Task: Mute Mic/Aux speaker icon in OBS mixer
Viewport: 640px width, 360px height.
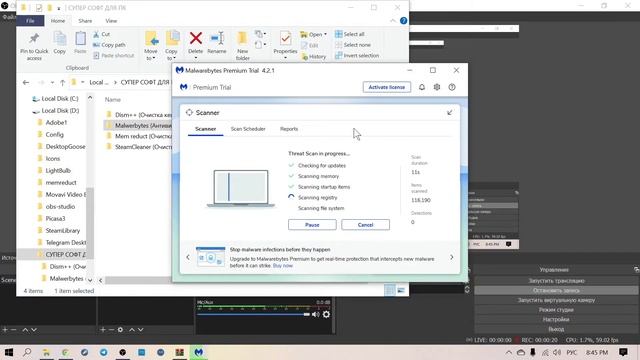Action: tap(316, 314)
